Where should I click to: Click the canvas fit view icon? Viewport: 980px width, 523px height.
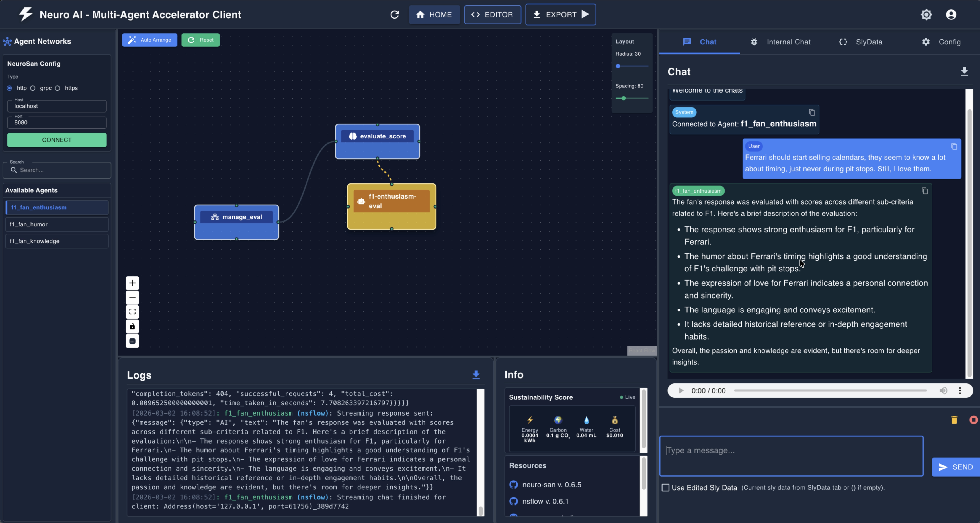132,312
